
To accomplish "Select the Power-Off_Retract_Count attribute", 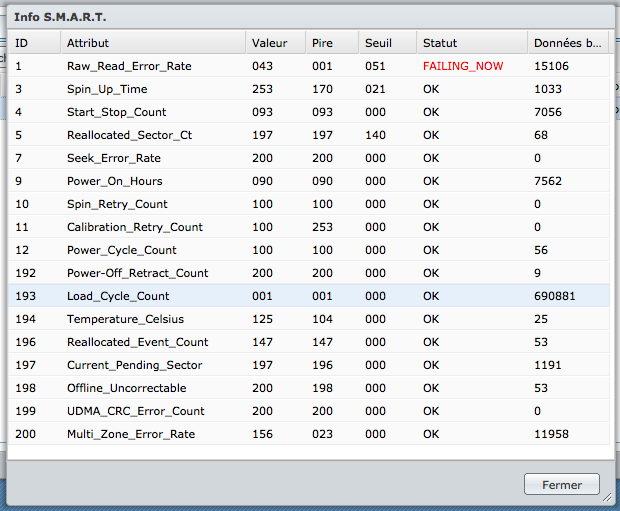I will point(138,273).
